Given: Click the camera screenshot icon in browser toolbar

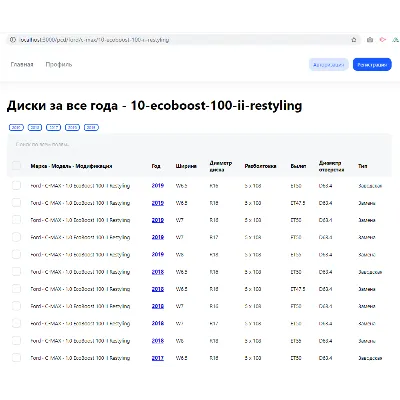Looking at the screenshot, I should [x=370, y=40].
